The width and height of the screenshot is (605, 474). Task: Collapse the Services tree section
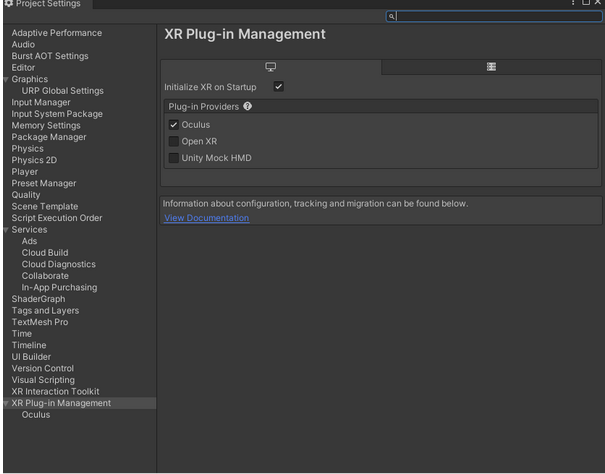click(5, 230)
